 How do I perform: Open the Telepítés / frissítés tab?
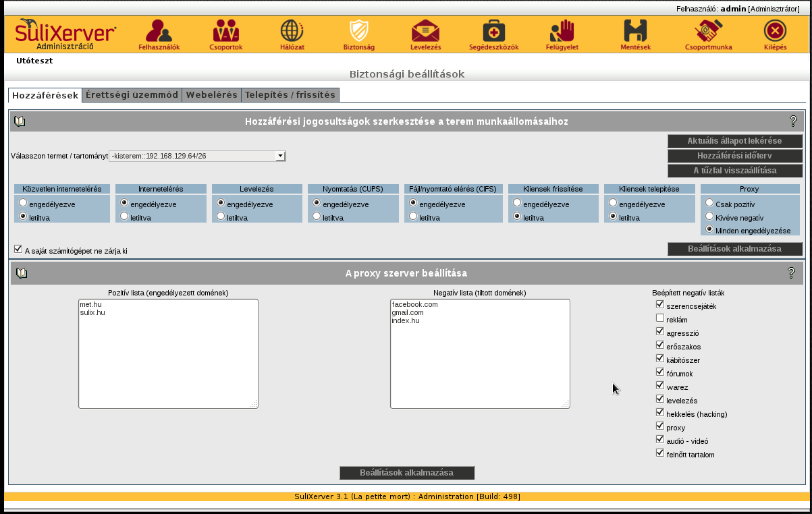coord(290,95)
